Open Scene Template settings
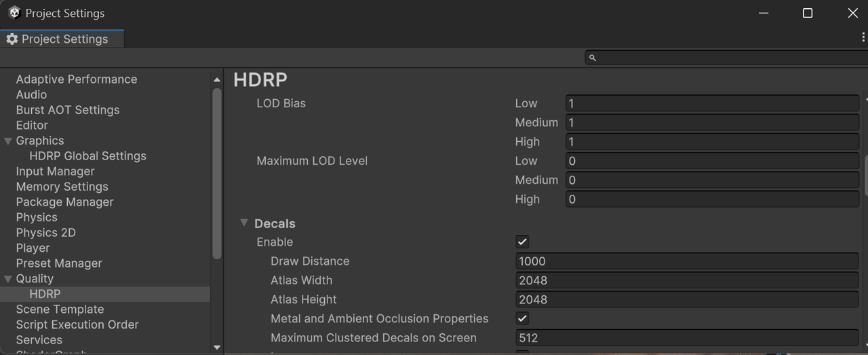 [60, 310]
